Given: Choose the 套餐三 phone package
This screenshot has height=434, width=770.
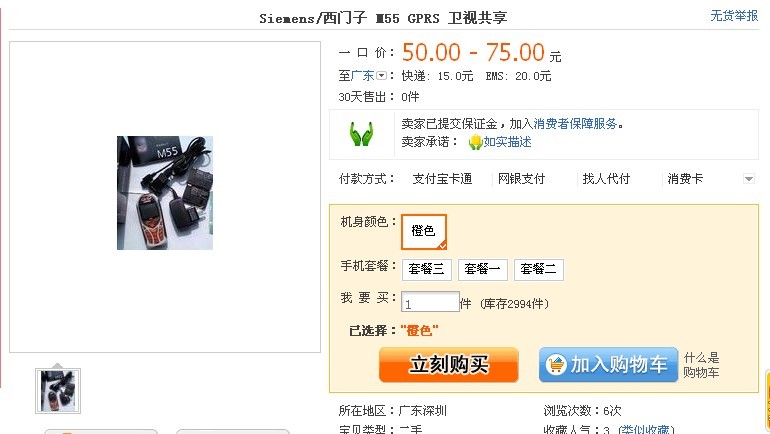Looking at the screenshot, I should 426,270.
